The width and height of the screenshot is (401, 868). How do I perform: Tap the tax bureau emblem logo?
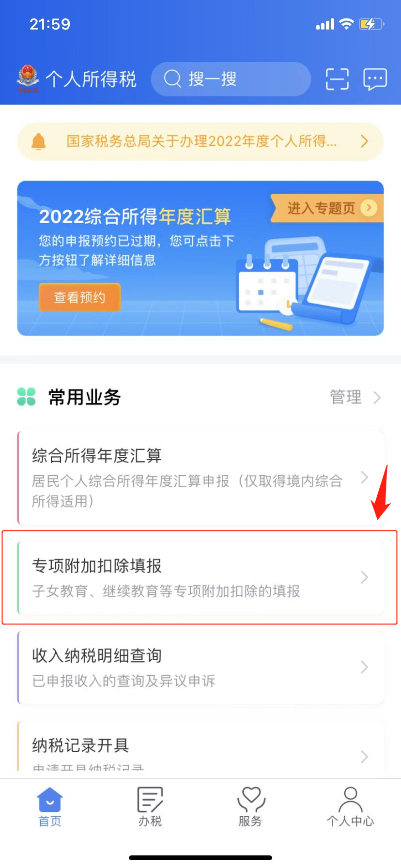click(x=28, y=78)
